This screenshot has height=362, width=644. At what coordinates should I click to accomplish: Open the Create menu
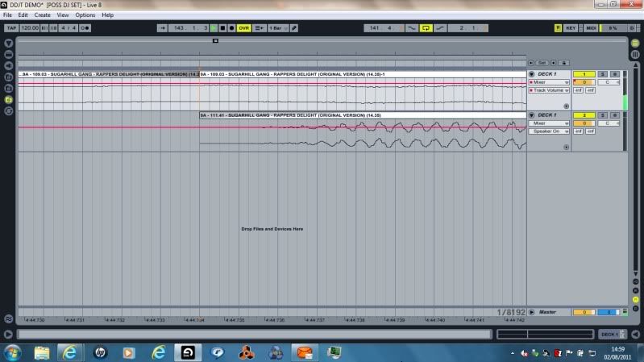42,15
